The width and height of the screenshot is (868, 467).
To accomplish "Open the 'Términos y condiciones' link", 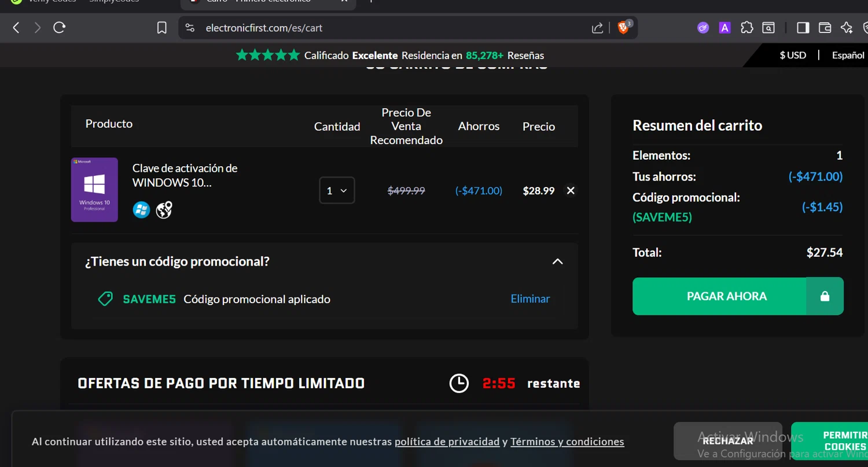I will (x=567, y=442).
